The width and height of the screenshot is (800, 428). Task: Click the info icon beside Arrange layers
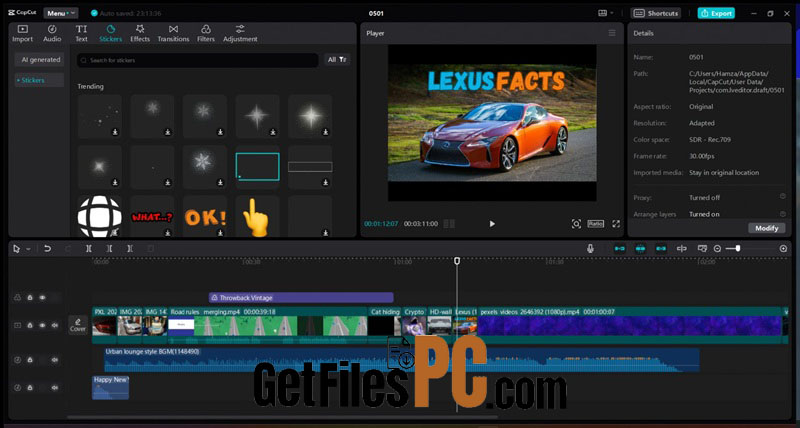pos(782,213)
